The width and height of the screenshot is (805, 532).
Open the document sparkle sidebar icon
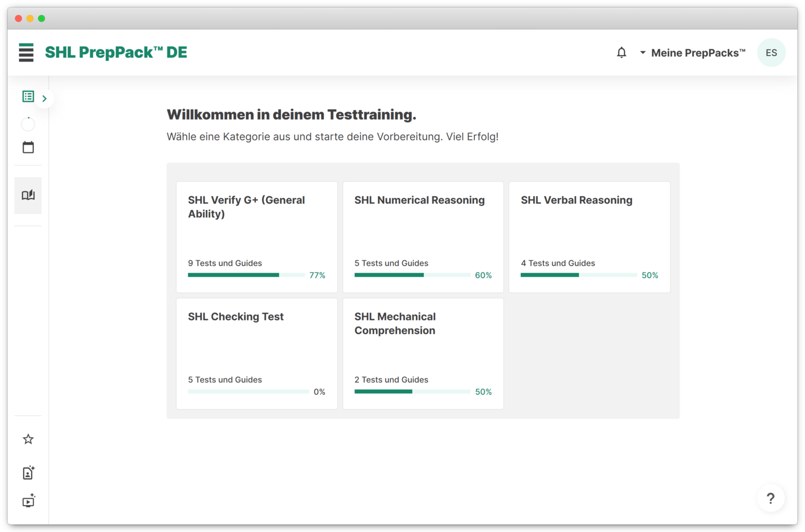(x=28, y=473)
